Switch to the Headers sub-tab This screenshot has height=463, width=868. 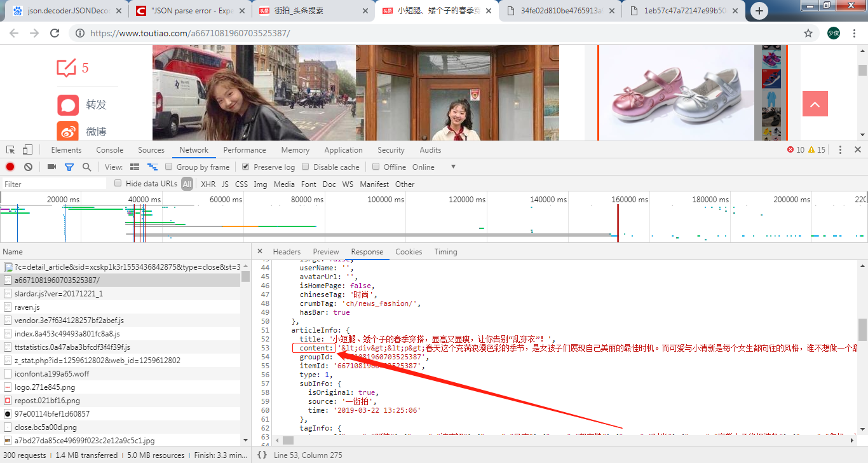(x=287, y=252)
